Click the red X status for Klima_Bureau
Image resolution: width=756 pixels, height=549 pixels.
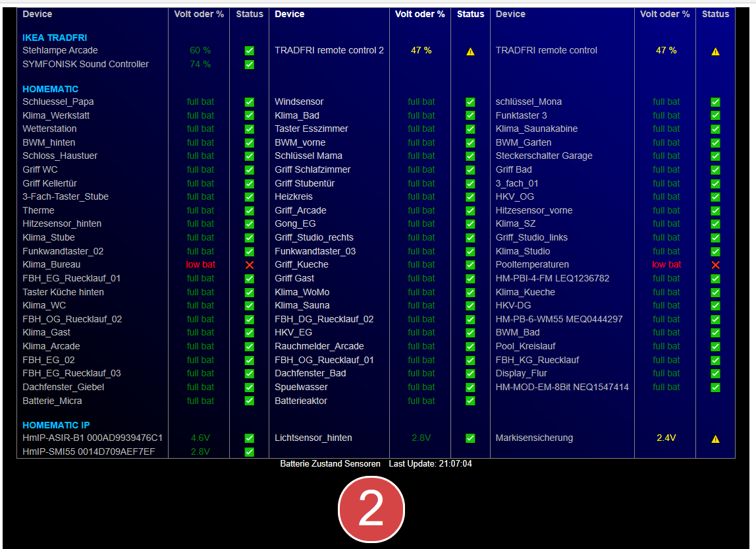[x=250, y=265]
